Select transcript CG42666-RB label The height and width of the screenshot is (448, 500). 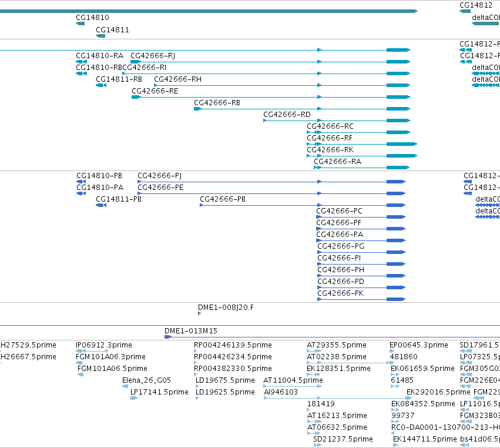[x=217, y=103]
